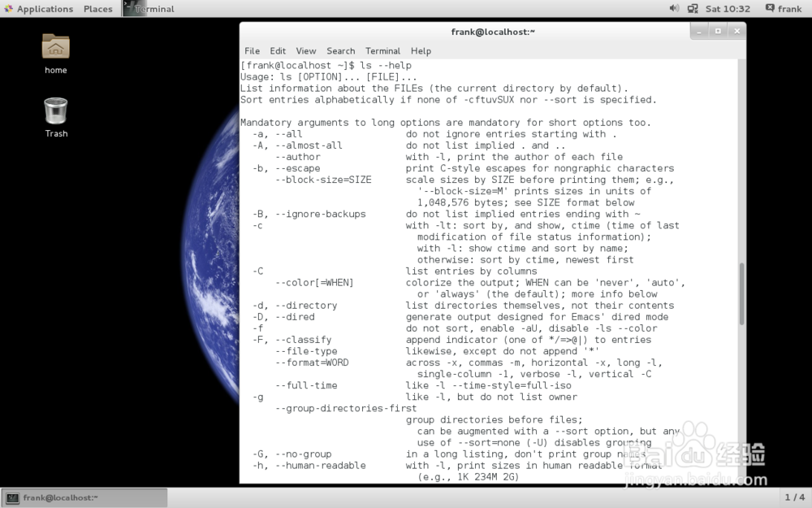812x508 pixels.
Task: Open the Help menu in terminal
Action: point(421,50)
